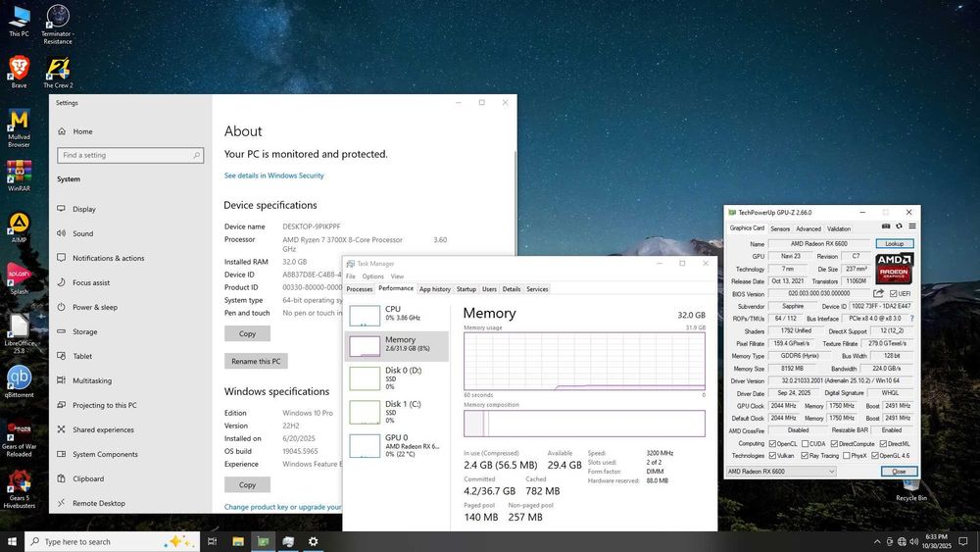Open File Explorer from the taskbar
The height and width of the screenshot is (552, 980).
click(238, 541)
